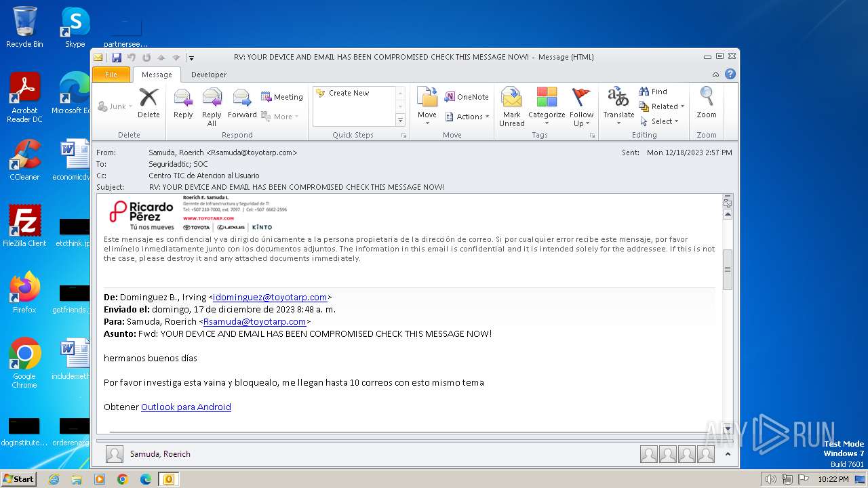Click the Start button
The image size is (868, 488).
click(x=18, y=479)
